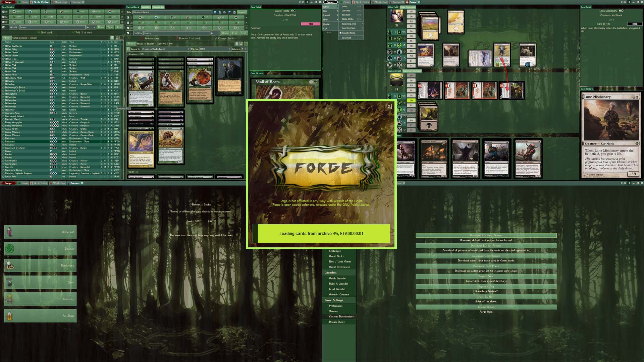
Task: Select Concede from the Game menu
Action: (x=346, y=11)
